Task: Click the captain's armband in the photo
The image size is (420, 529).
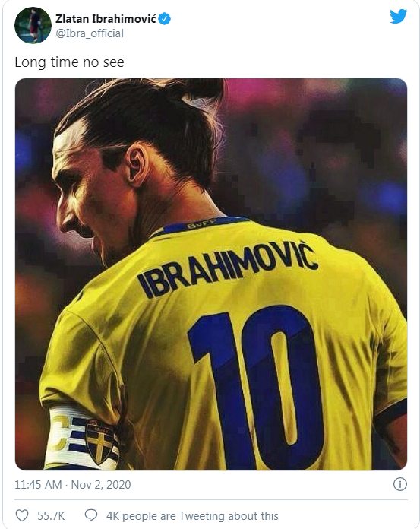Action: tap(82, 438)
